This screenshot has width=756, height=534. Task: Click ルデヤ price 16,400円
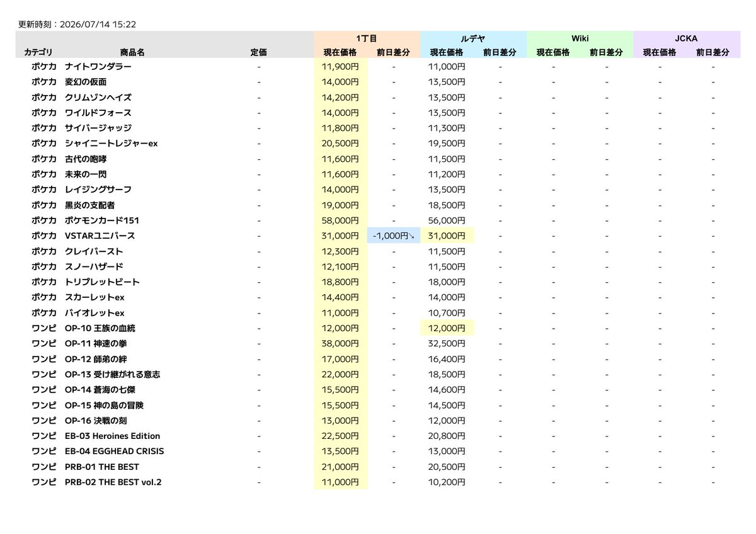click(447, 359)
